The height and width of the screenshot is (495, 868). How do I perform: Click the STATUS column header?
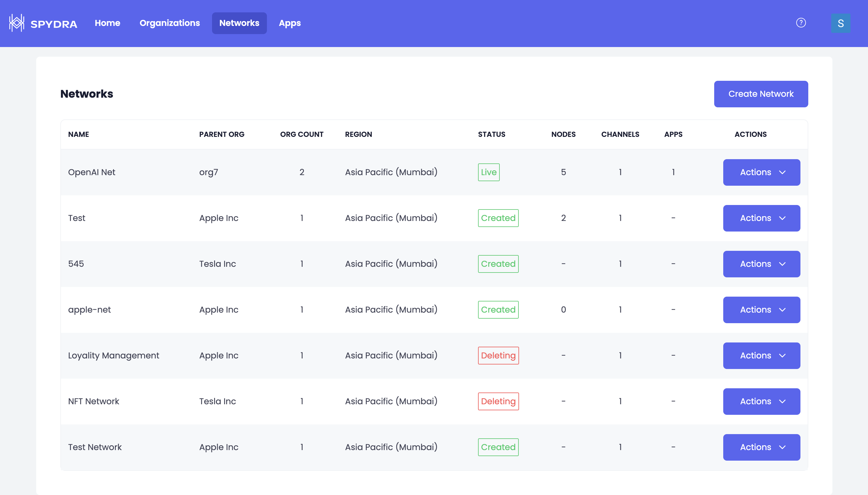[491, 134]
